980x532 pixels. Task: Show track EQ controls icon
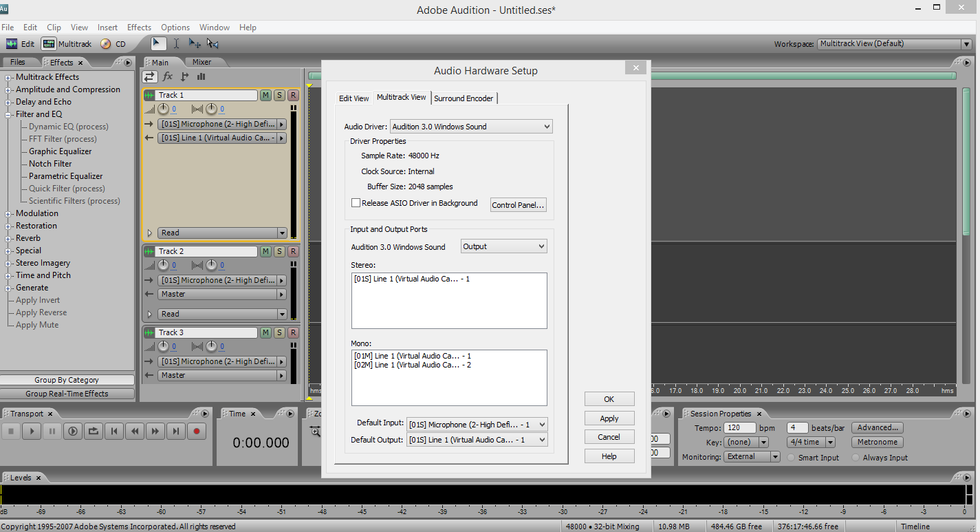click(202, 76)
